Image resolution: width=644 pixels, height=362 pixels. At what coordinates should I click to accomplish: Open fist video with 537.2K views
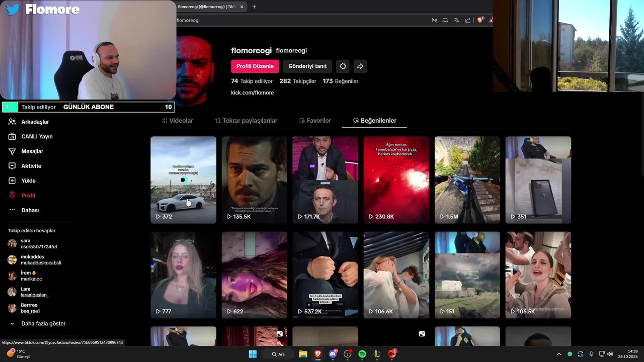coord(325,275)
